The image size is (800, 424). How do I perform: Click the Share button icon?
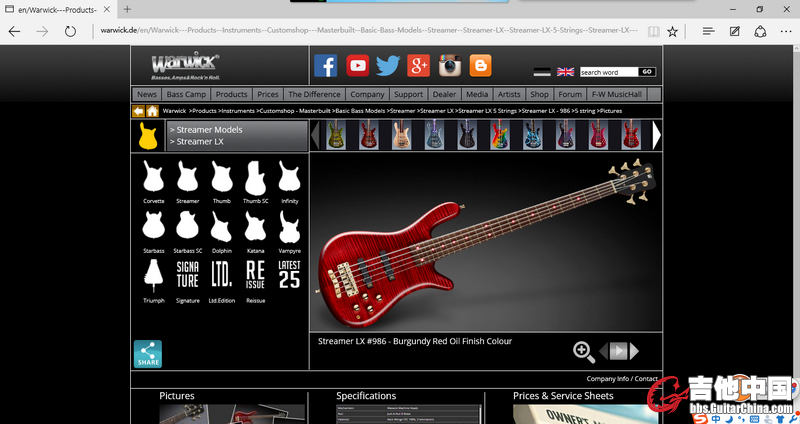148,354
